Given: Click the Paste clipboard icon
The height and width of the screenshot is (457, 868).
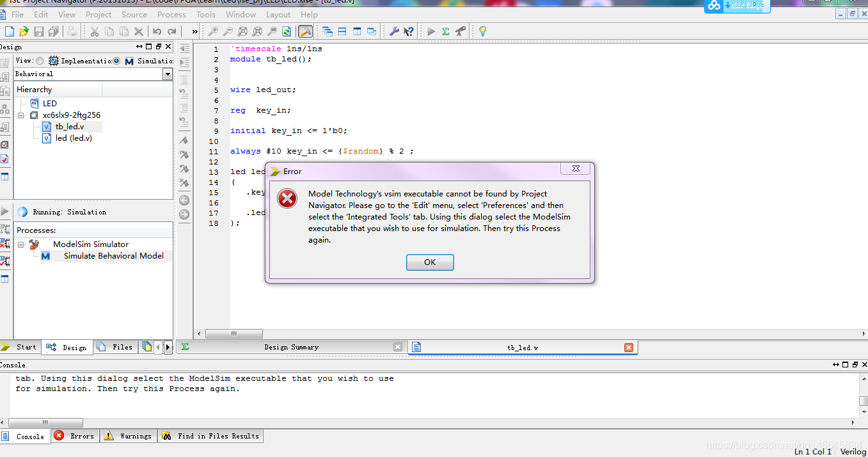Looking at the screenshot, I should click(123, 31).
